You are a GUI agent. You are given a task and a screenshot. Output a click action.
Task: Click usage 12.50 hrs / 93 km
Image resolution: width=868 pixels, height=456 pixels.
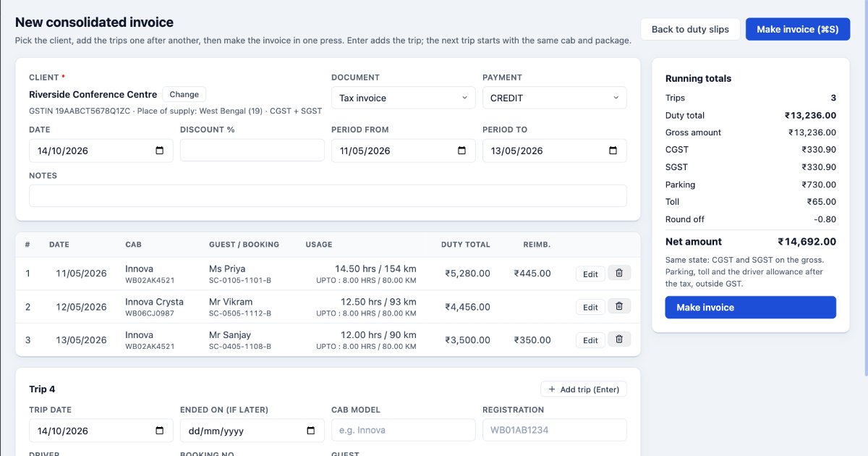(x=378, y=302)
